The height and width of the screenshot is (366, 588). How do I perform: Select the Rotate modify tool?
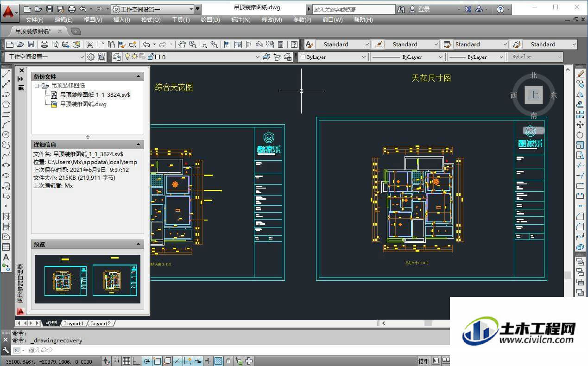[x=580, y=135]
